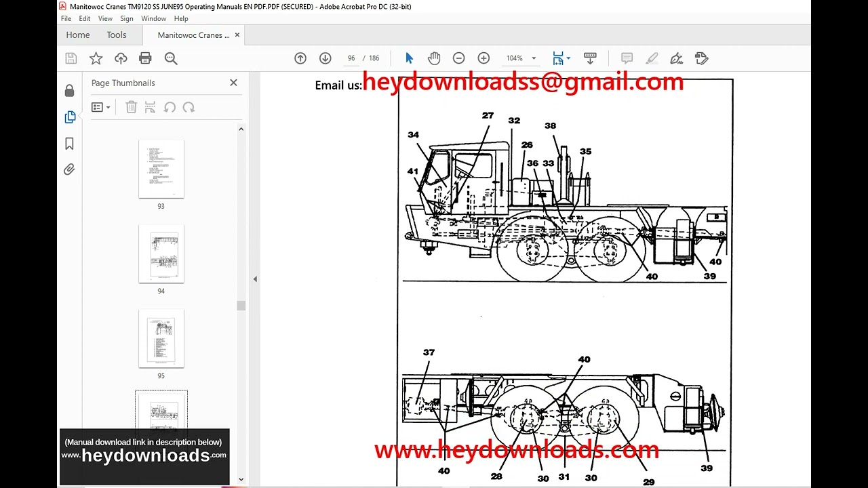Click the stamp tool icon

[x=701, y=58]
